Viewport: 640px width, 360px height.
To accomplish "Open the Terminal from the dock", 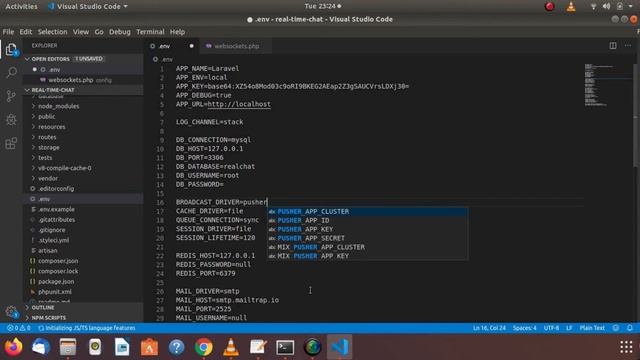I will [x=285, y=347].
